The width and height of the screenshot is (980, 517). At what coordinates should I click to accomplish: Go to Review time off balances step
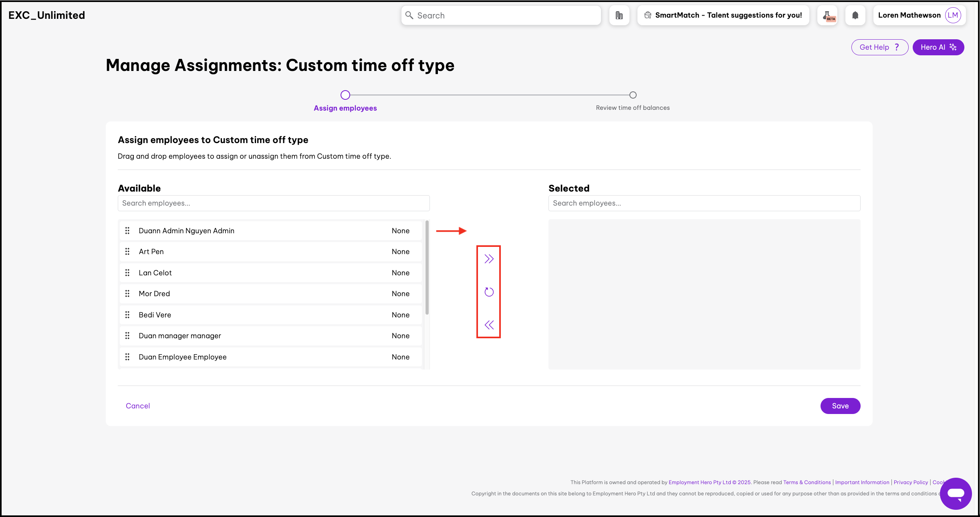pyautogui.click(x=633, y=95)
